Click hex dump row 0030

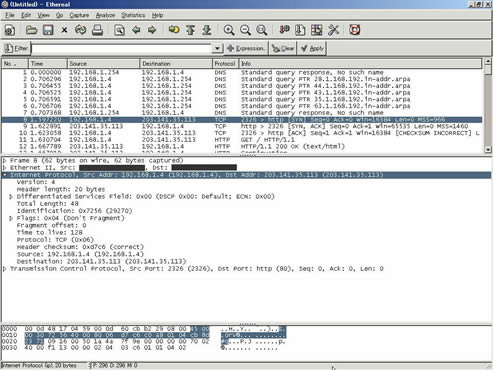(x=140, y=348)
